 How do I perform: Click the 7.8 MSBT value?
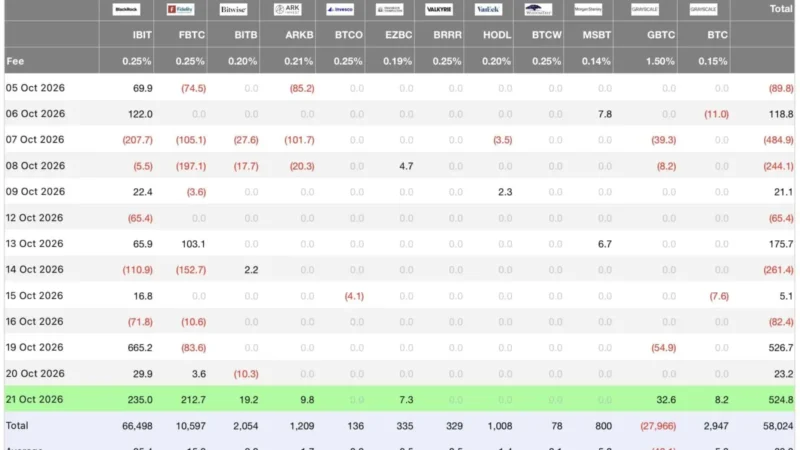coord(605,114)
